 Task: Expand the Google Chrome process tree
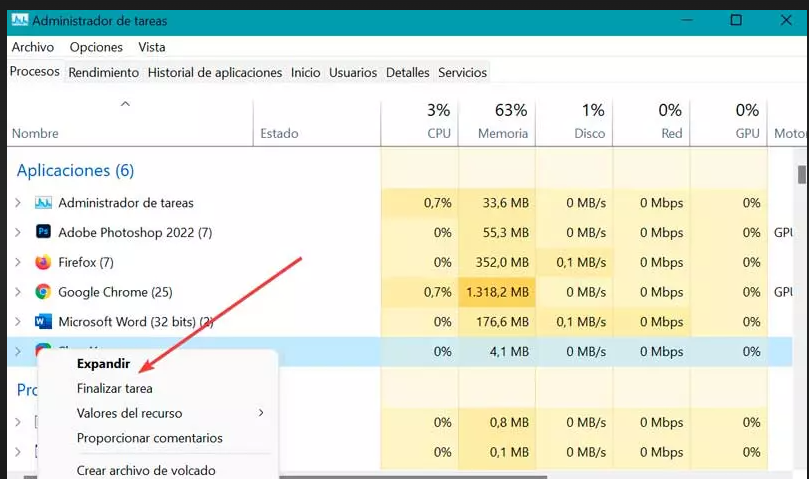coord(17,292)
